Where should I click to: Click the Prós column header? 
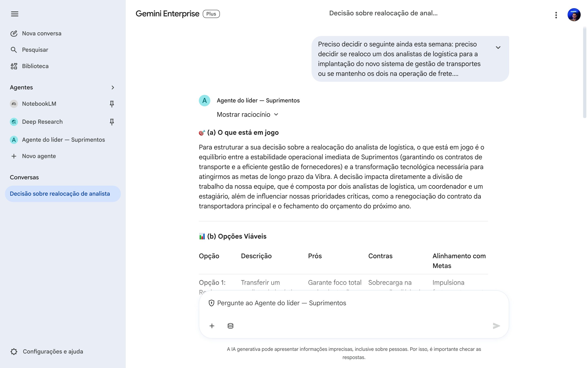point(315,256)
